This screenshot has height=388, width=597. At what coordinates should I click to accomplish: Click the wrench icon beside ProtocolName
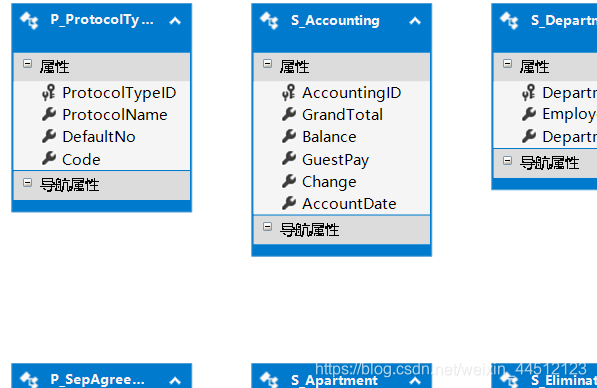coord(49,114)
